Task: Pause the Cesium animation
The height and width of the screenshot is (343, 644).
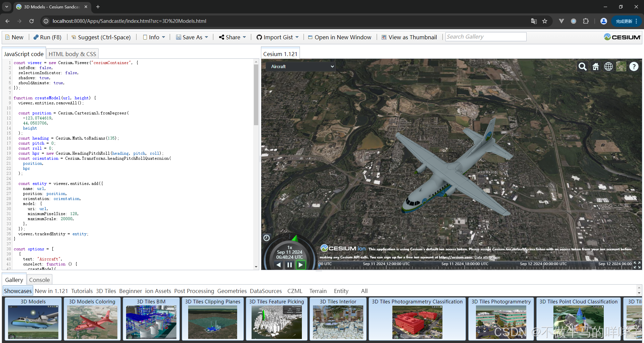Action: [289, 265]
